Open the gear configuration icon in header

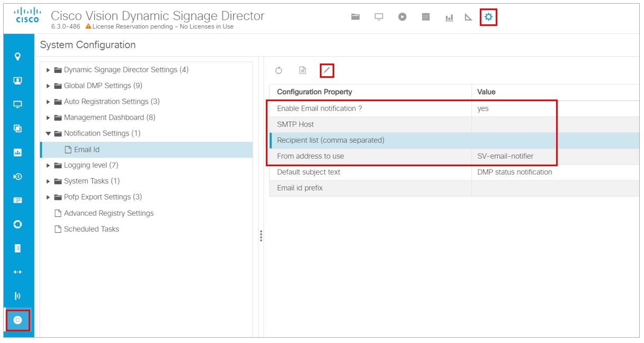[x=488, y=17]
